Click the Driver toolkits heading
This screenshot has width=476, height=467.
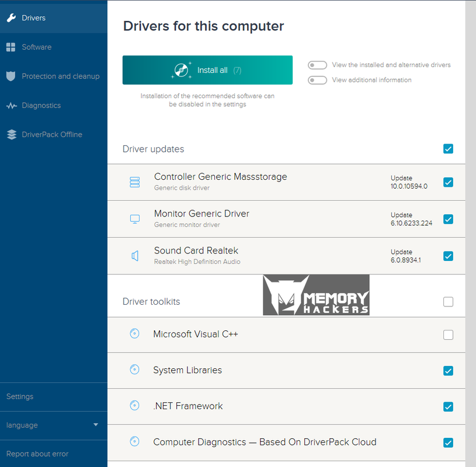(x=151, y=302)
